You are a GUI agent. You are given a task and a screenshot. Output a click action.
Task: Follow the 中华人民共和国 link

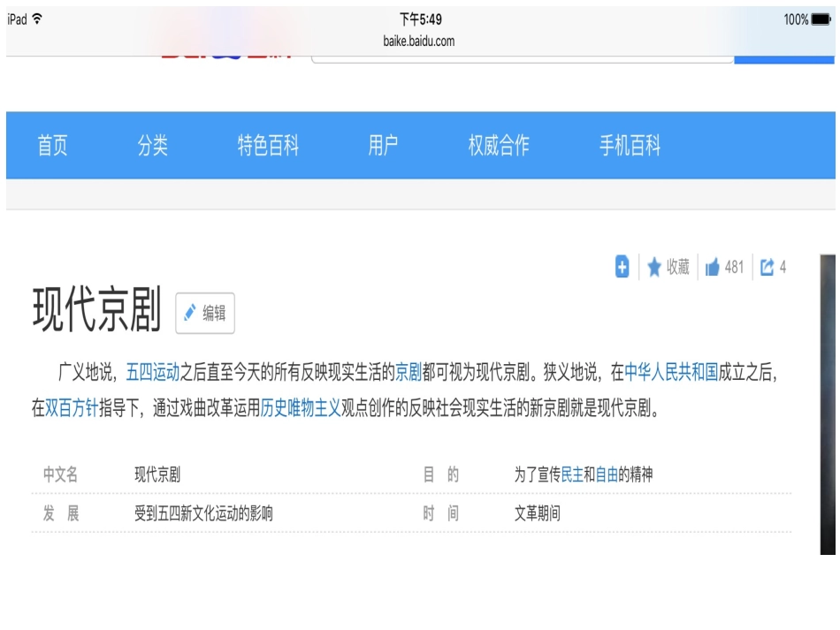671,372
